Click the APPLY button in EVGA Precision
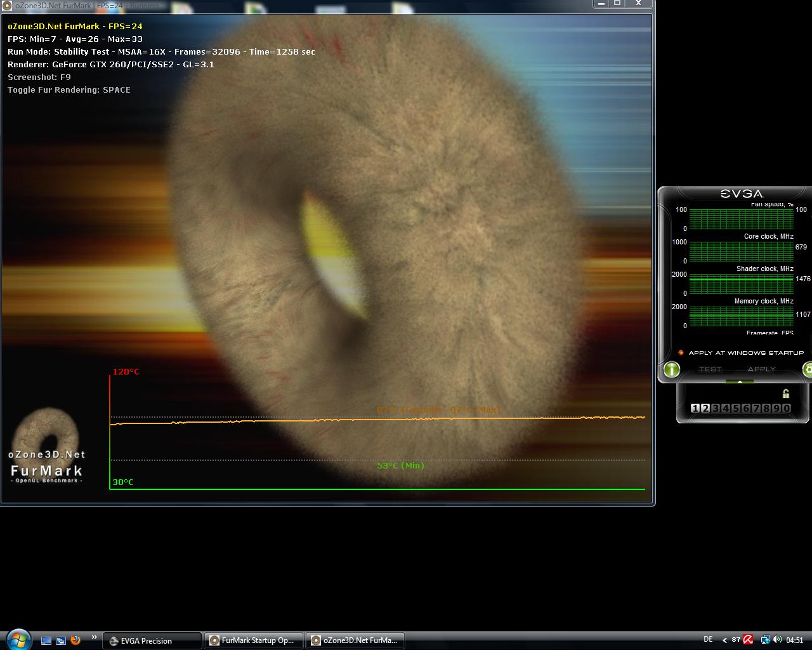This screenshot has height=650, width=812. pyautogui.click(x=761, y=369)
